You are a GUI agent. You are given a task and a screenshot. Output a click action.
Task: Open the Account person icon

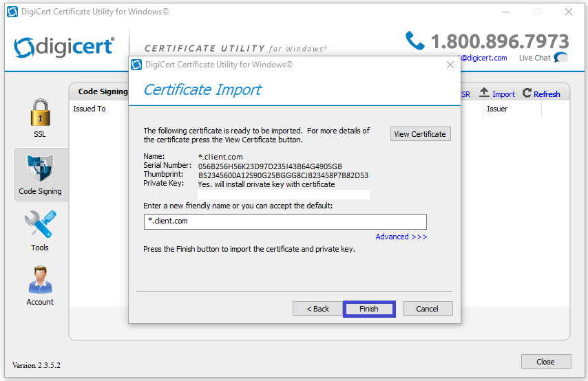tap(40, 279)
